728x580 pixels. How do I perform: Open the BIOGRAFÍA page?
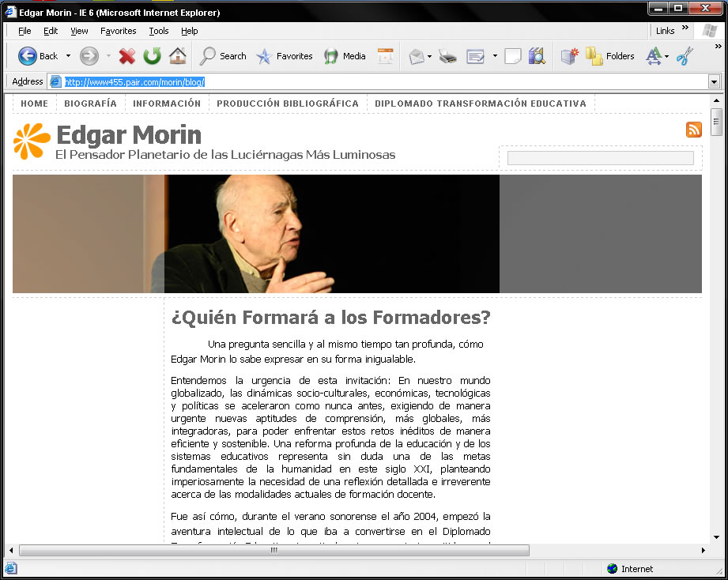[91, 104]
